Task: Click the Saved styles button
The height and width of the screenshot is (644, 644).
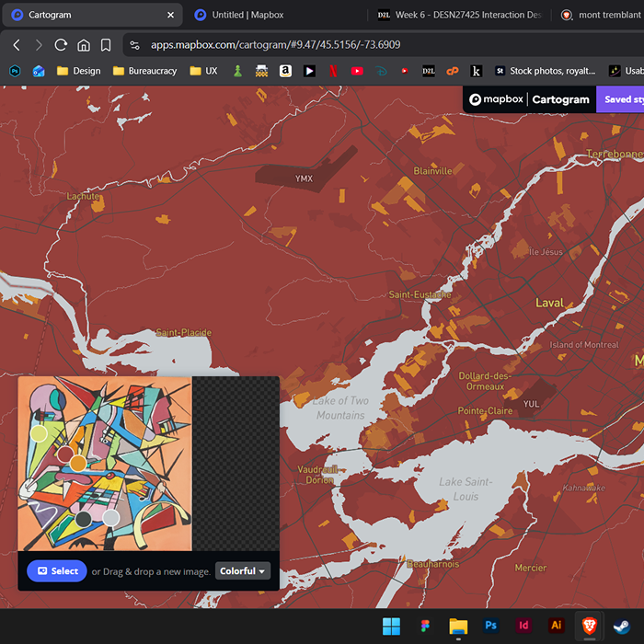Action: (x=620, y=99)
